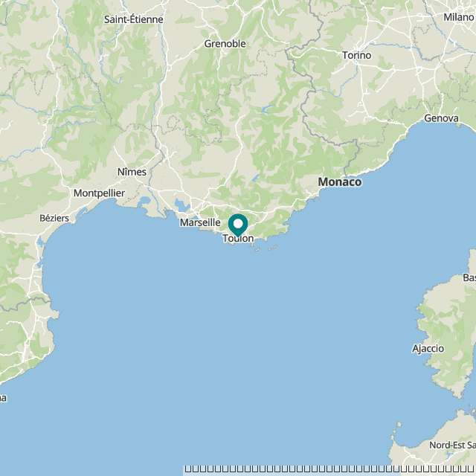Click the small islands southeast of Toulon

(266, 248)
